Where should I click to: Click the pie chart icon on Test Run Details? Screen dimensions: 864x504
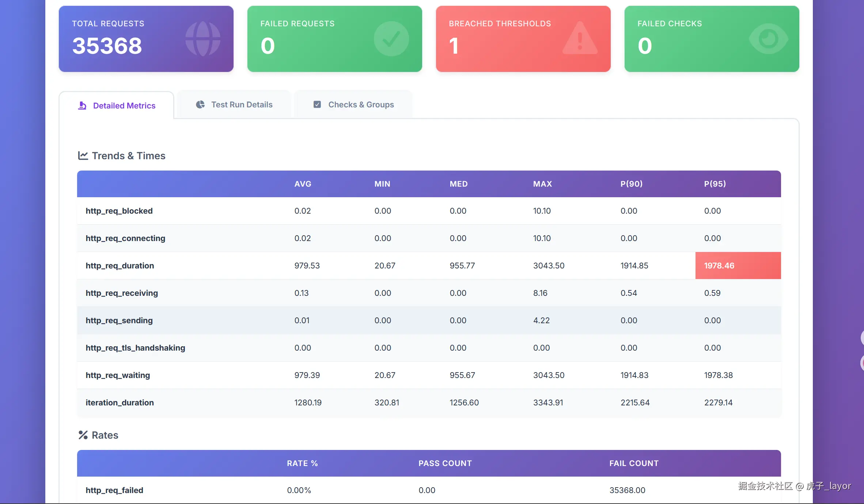click(200, 104)
